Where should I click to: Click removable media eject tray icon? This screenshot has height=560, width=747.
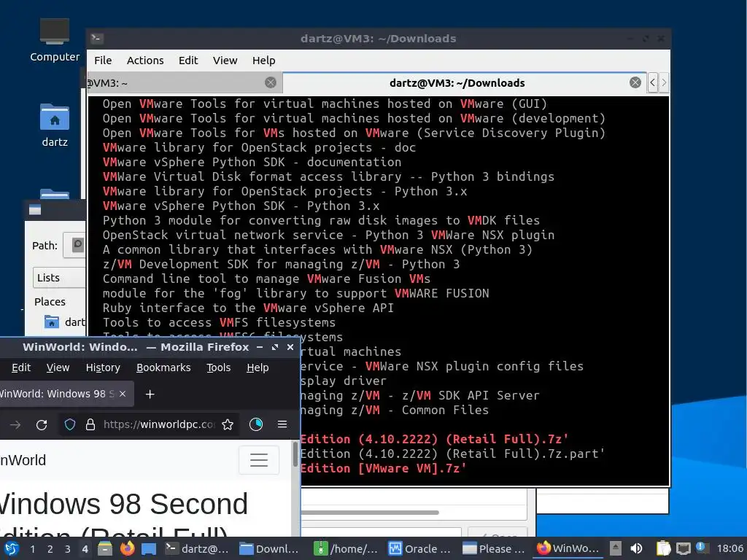tap(616, 548)
